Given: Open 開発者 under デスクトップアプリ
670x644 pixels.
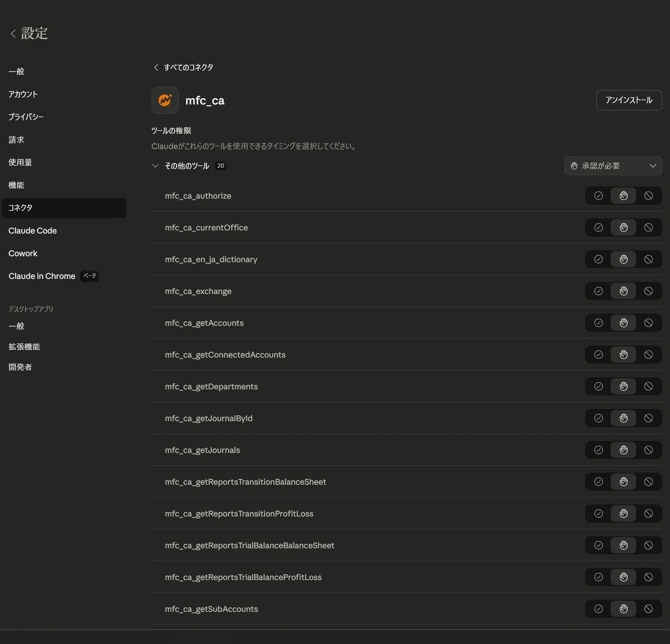Looking at the screenshot, I should tap(20, 368).
